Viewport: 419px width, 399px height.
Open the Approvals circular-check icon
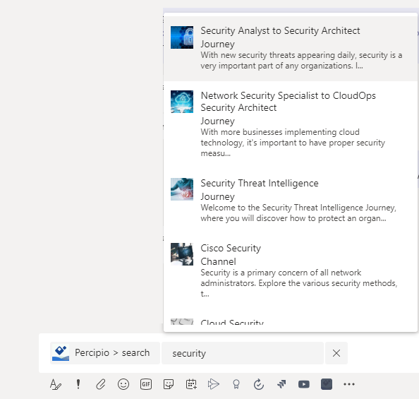tap(259, 384)
